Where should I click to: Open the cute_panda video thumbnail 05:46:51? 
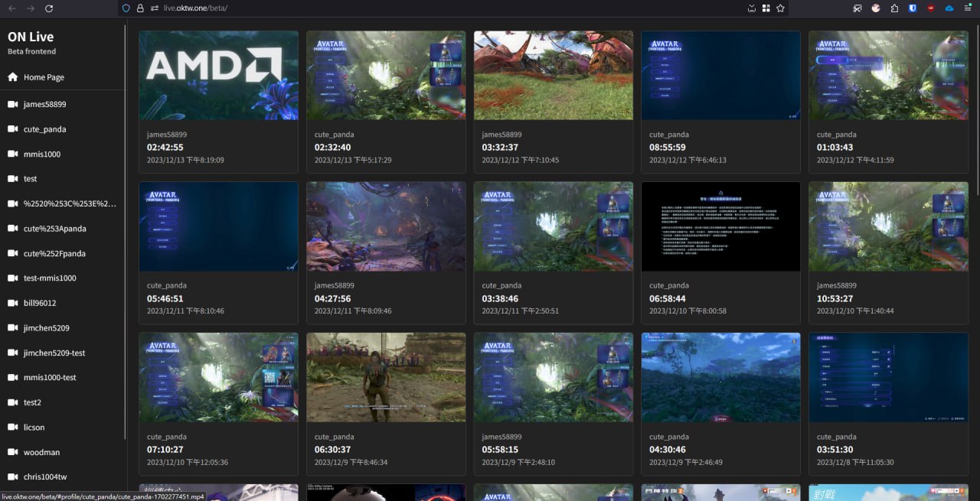point(218,226)
